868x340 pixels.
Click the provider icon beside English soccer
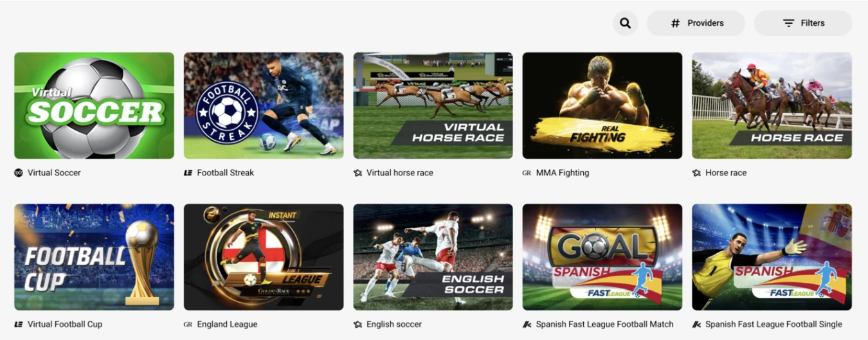357,325
